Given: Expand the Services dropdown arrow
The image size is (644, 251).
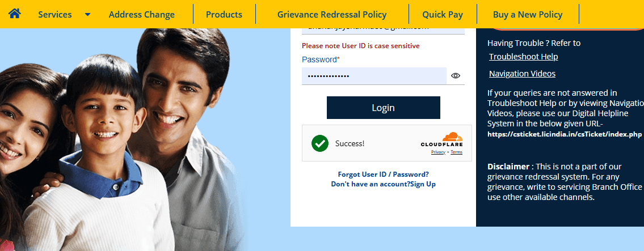Looking at the screenshot, I should 87,15.
